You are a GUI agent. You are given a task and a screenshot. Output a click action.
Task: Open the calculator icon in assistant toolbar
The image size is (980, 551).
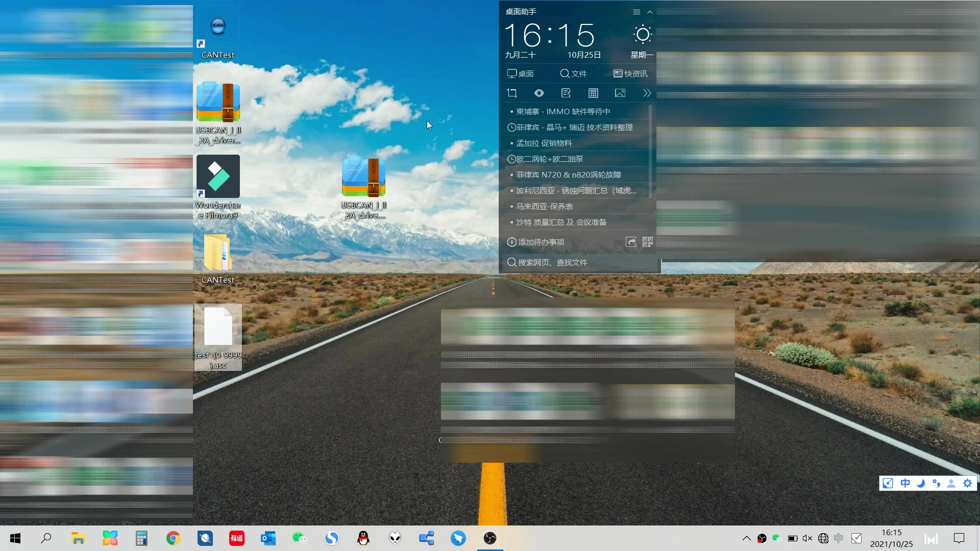pyautogui.click(x=593, y=93)
